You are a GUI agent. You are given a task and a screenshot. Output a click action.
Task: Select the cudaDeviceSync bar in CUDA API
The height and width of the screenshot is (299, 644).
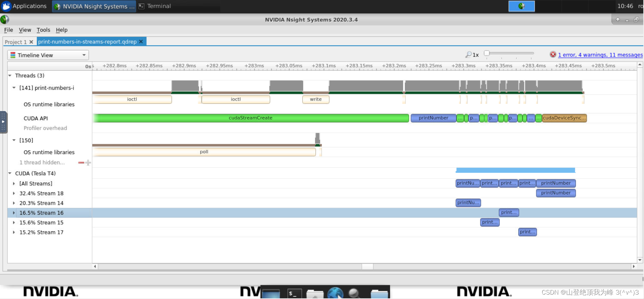click(x=564, y=118)
